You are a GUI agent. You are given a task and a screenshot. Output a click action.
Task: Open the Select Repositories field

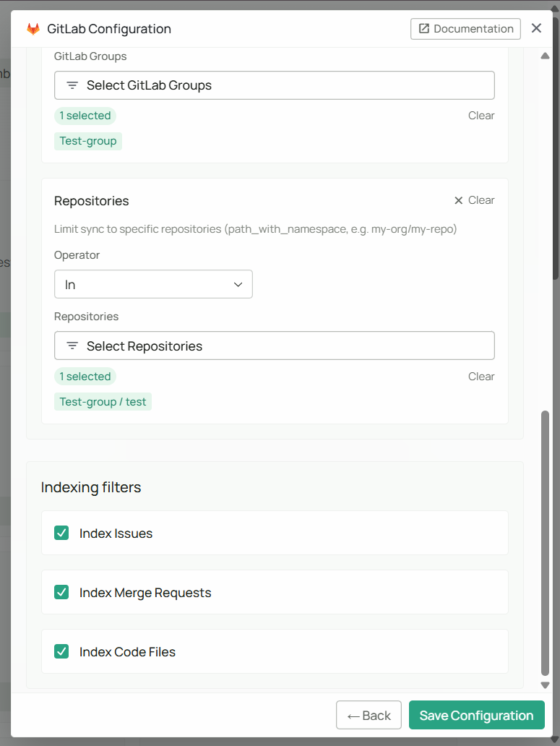coord(275,346)
